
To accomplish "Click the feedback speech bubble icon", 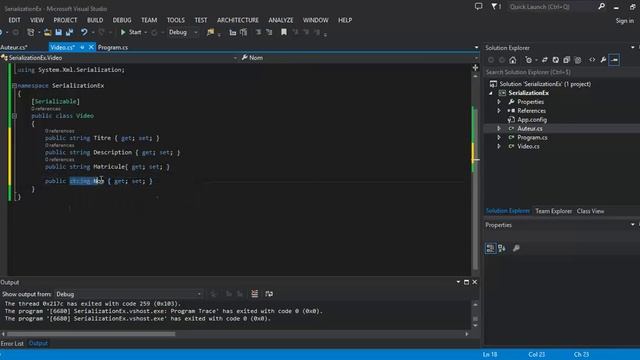I will [478, 7].
